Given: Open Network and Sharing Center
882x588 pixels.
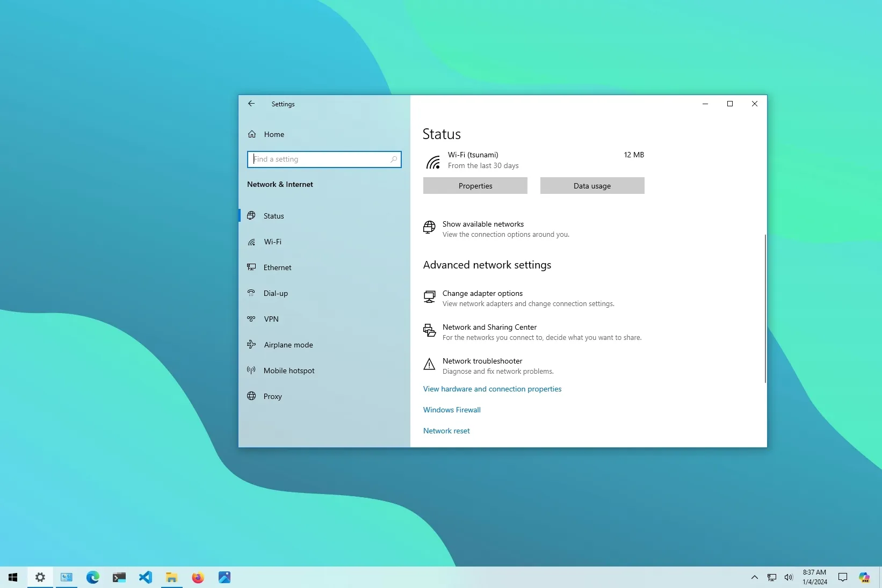Looking at the screenshot, I should pos(532,332).
